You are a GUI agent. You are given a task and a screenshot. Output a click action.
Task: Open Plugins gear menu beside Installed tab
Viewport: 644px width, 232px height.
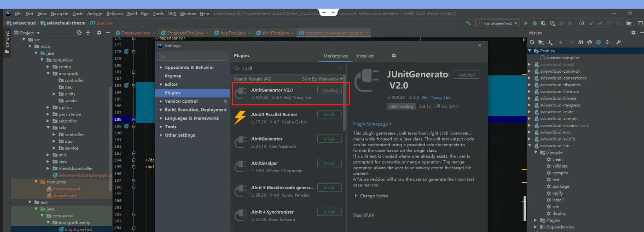[x=394, y=56]
